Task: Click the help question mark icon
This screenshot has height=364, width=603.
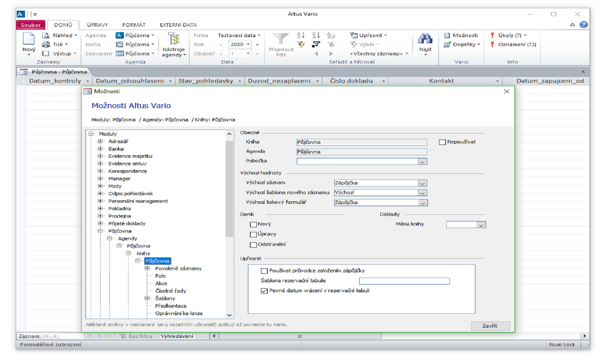Action: [x=584, y=25]
